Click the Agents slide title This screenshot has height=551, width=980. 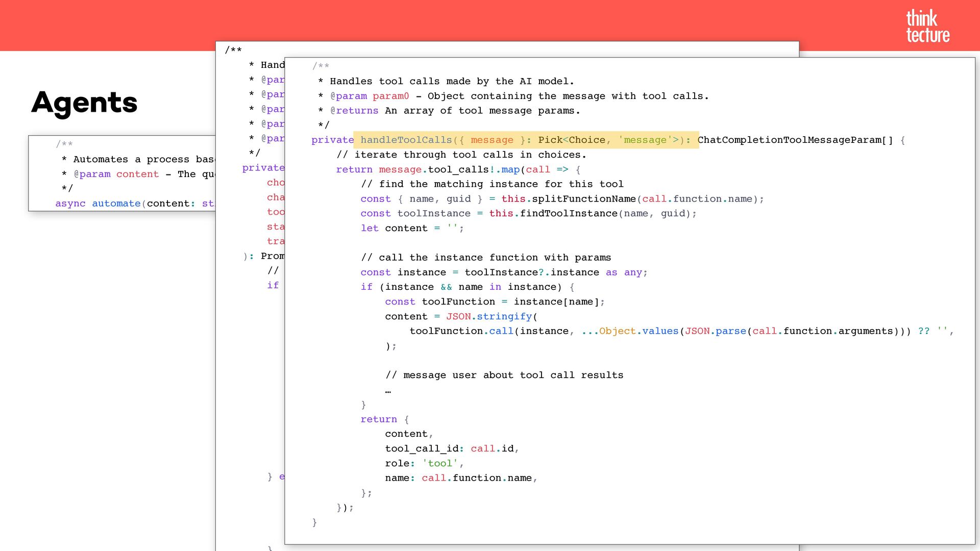(x=85, y=103)
